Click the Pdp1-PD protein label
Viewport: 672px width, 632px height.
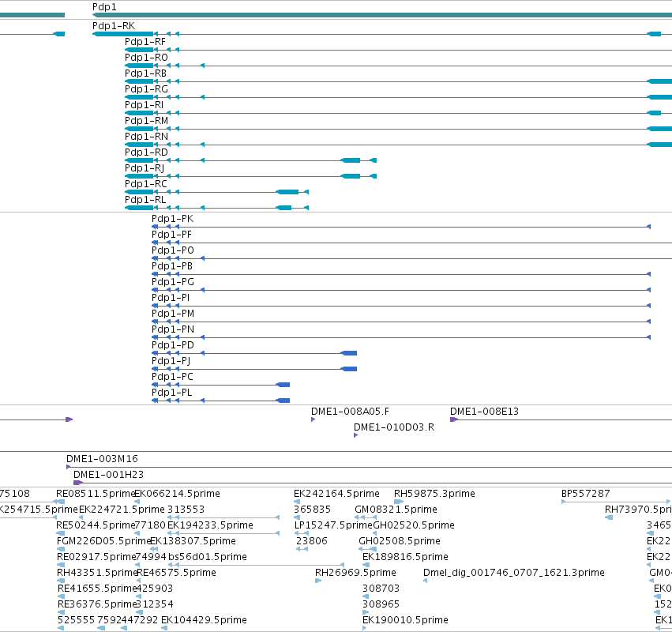pyautogui.click(x=173, y=345)
